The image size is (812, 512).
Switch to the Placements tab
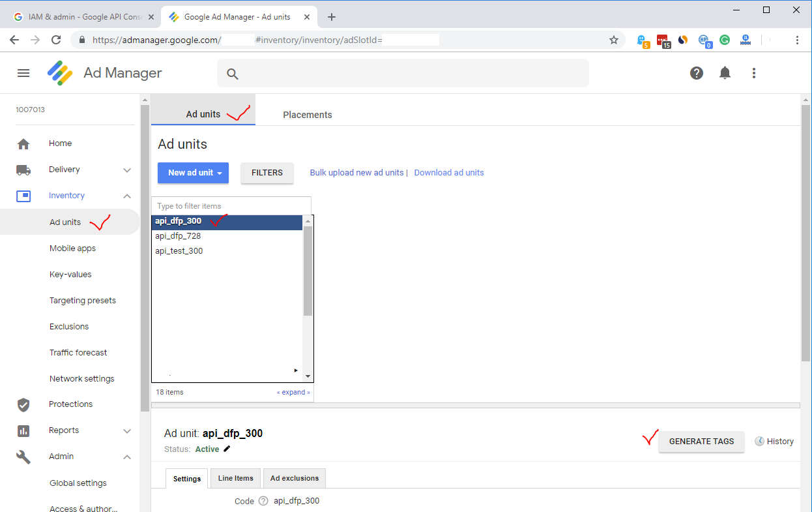click(x=307, y=115)
